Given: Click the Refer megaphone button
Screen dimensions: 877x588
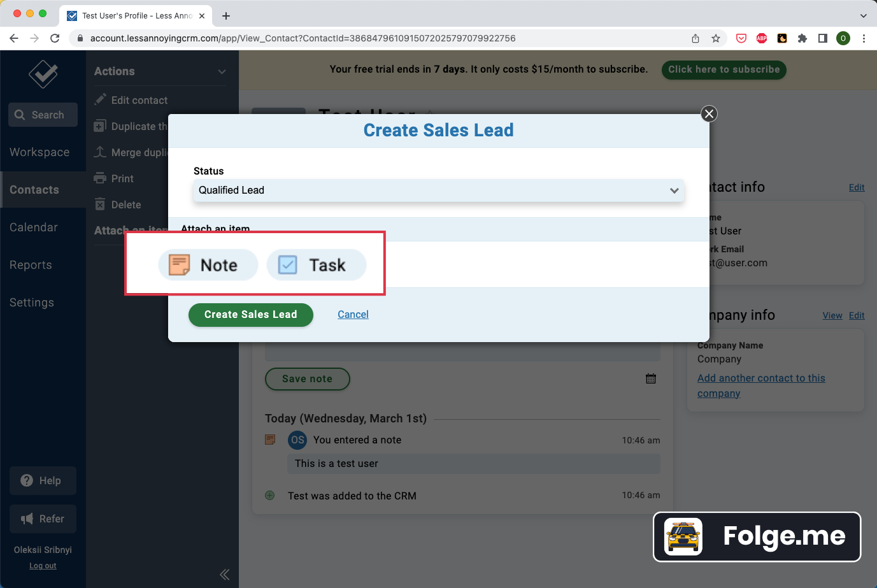Looking at the screenshot, I should [x=43, y=519].
